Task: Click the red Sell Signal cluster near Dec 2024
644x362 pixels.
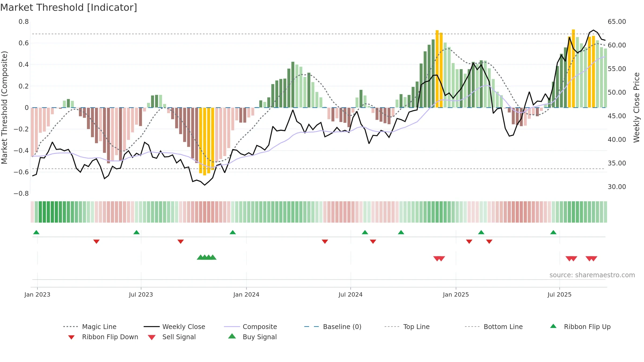Action: [x=439, y=258]
